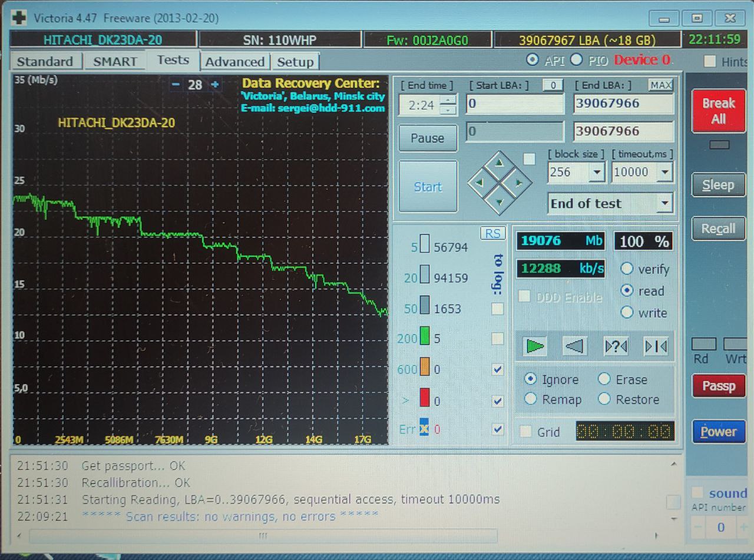The height and width of the screenshot is (560, 754).
Task: Open the block size dropdown
Action: point(597,172)
